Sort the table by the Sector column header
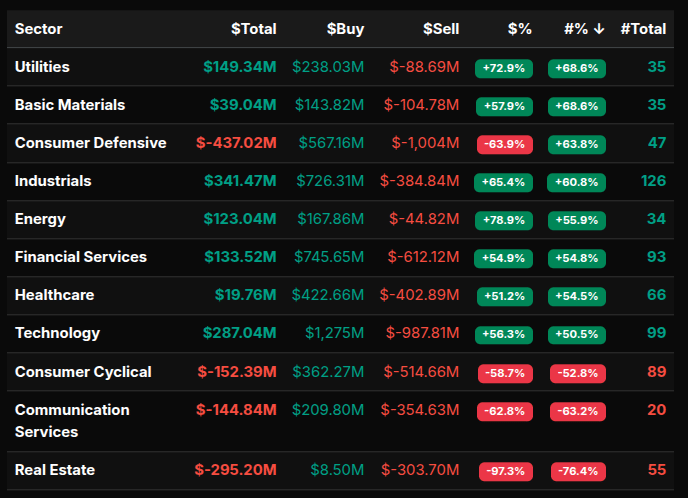The width and height of the screenshot is (688, 498). (x=39, y=29)
